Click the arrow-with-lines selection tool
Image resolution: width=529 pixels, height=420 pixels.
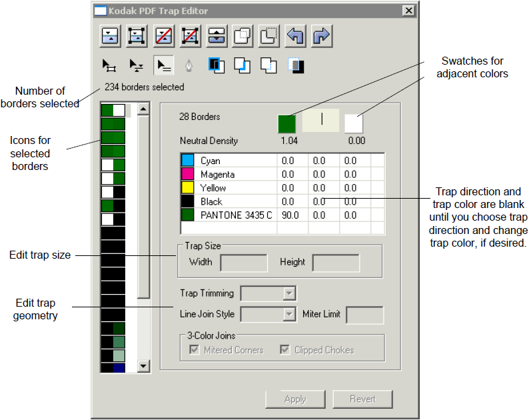coord(162,65)
